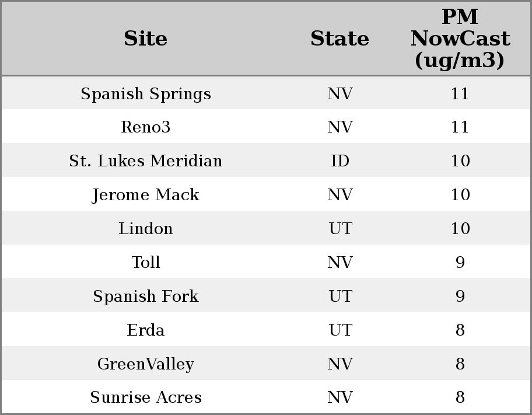
Task: Select the Spanish Fork site cell
Action: tap(146, 297)
